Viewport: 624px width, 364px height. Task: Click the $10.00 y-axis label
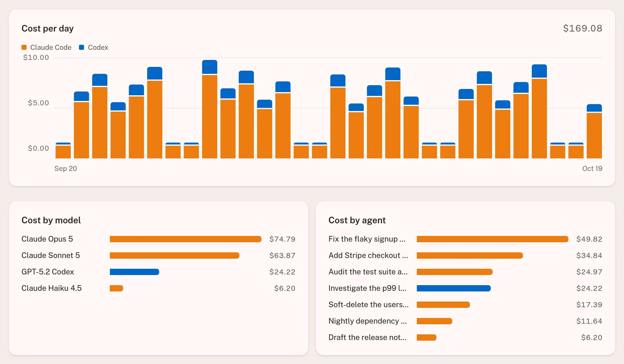point(36,57)
